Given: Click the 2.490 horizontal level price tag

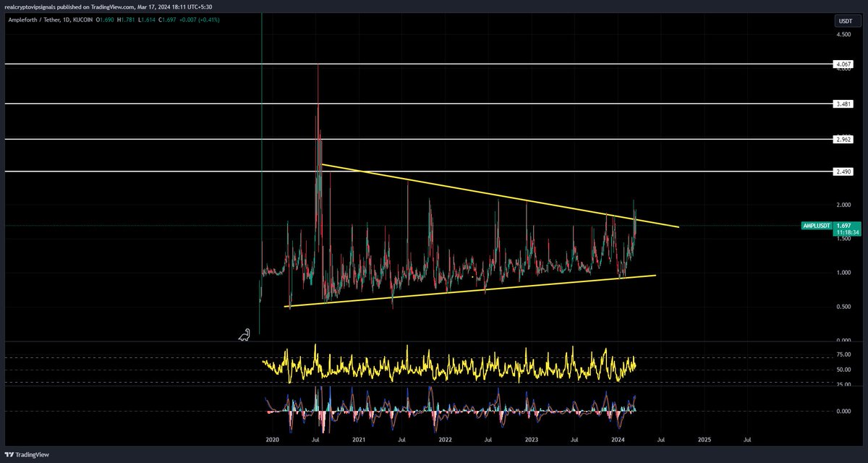Looking at the screenshot, I should (843, 171).
